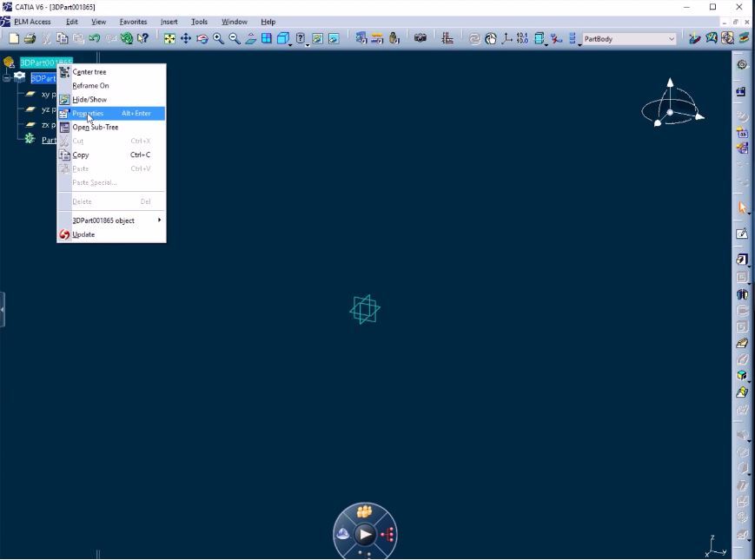Image resolution: width=755 pixels, height=560 pixels.
Task: Select the Fit All In view icon
Action: 169,39
